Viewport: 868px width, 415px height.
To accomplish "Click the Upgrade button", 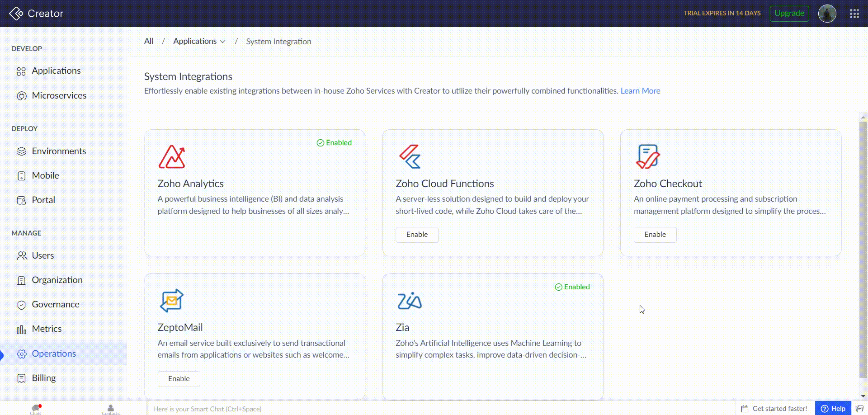I will (789, 14).
